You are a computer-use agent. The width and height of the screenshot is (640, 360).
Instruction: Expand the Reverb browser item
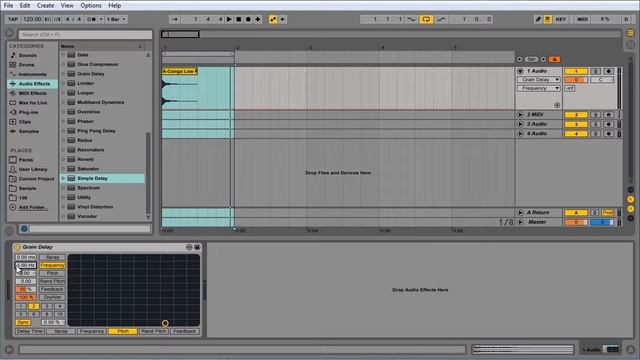click(x=63, y=159)
